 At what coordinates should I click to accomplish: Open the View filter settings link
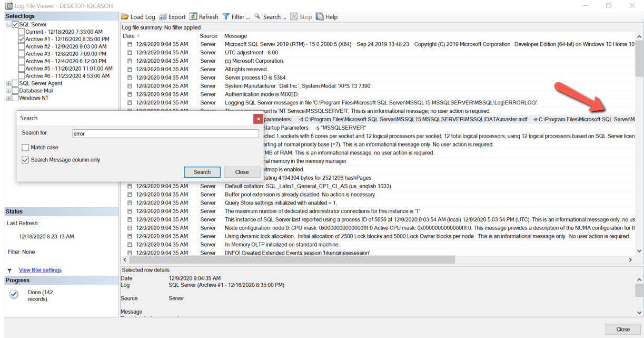click(x=40, y=270)
